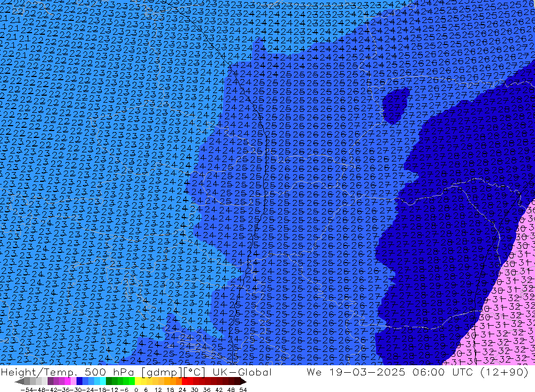Click the date "19-03-2025"

[367, 372]
